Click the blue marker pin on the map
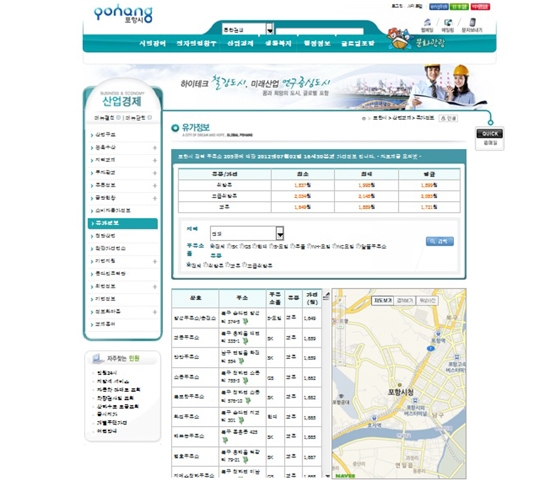The width and height of the screenshot is (550, 481). [x=431, y=348]
